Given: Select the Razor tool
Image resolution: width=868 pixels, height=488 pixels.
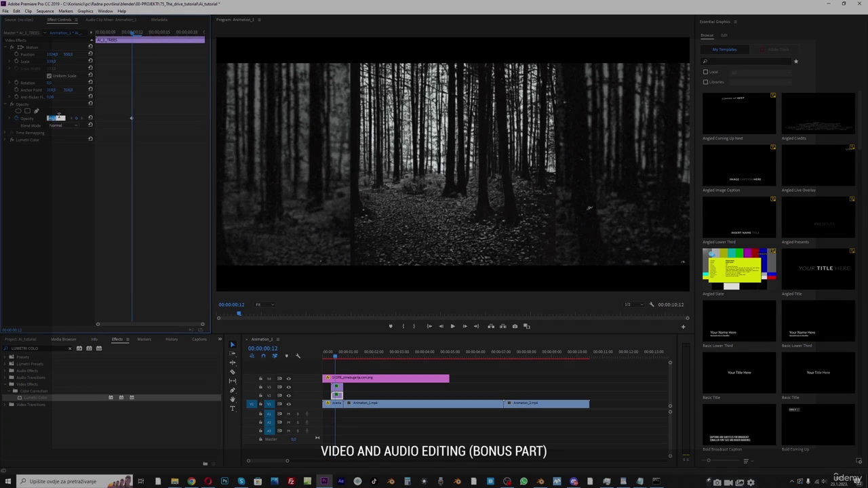Looking at the screenshot, I should (x=233, y=372).
